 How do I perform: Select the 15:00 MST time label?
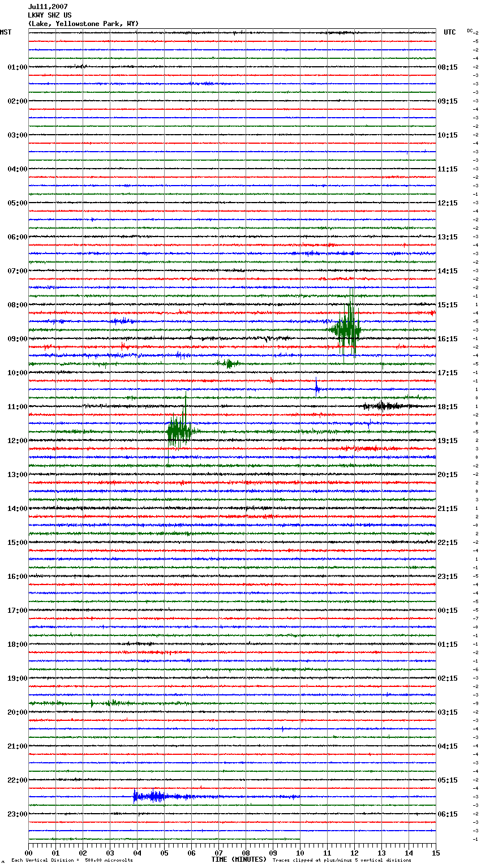tap(17, 543)
